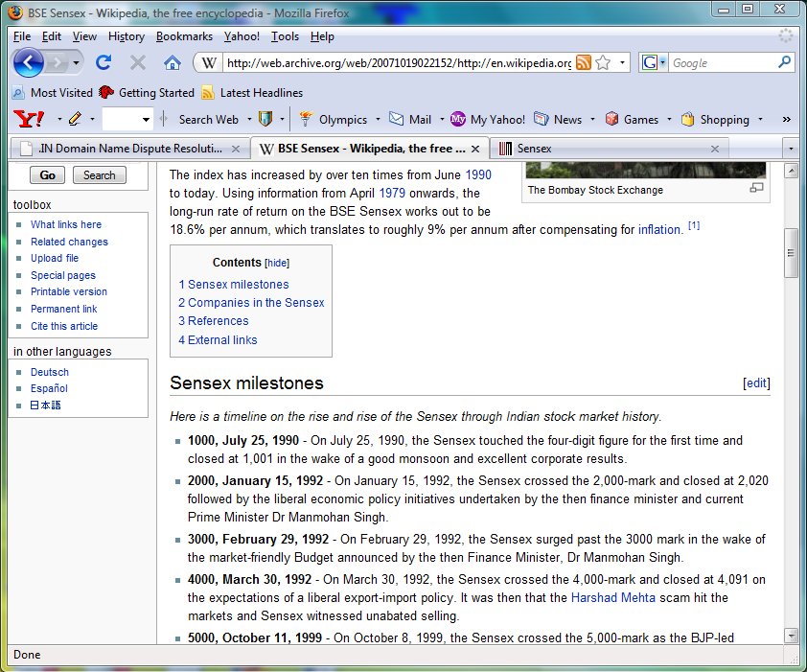Switch to Deutsch language version
This screenshot has height=672, width=807.
50,372
